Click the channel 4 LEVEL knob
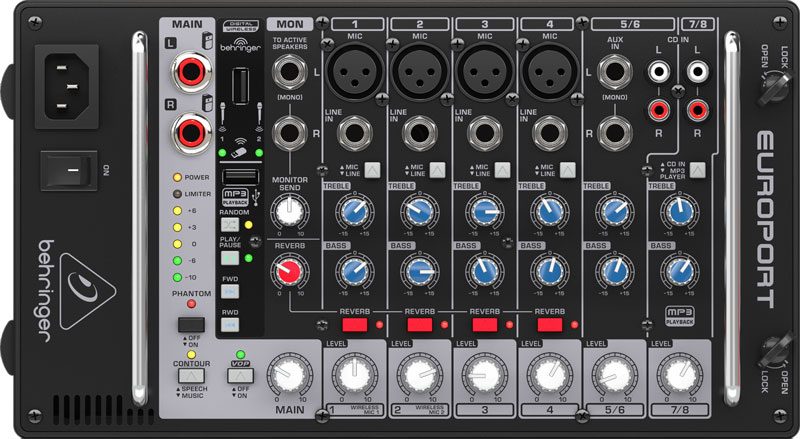The width and height of the screenshot is (800, 439). point(550,375)
